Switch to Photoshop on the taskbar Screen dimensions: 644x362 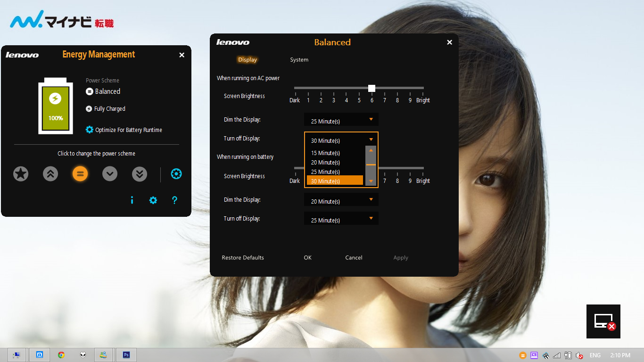(x=126, y=355)
